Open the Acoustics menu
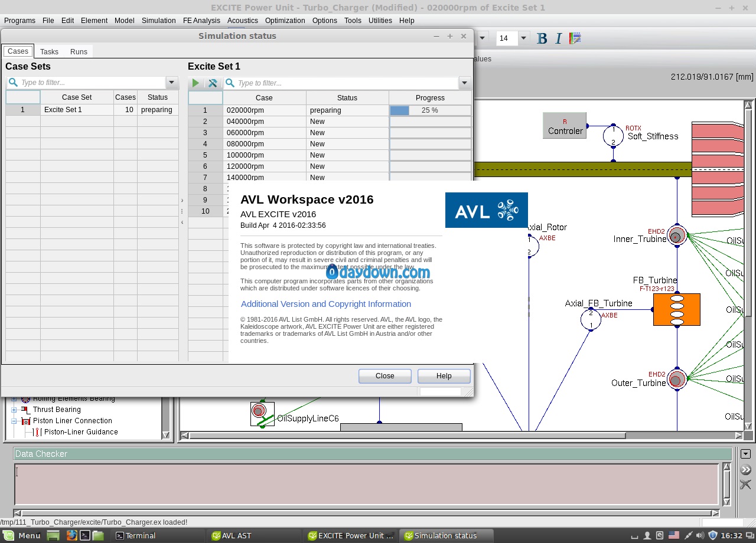The width and height of the screenshot is (756, 543). click(243, 20)
